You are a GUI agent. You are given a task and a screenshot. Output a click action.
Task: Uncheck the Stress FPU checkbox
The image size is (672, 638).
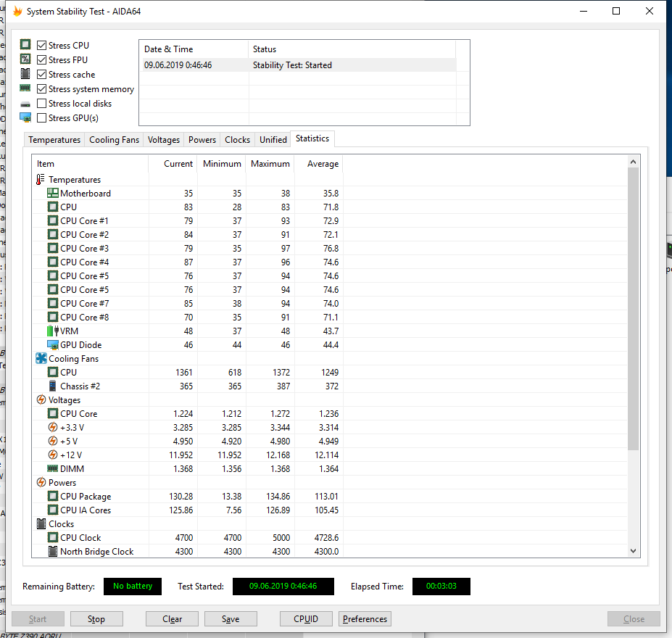(x=41, y=59)
